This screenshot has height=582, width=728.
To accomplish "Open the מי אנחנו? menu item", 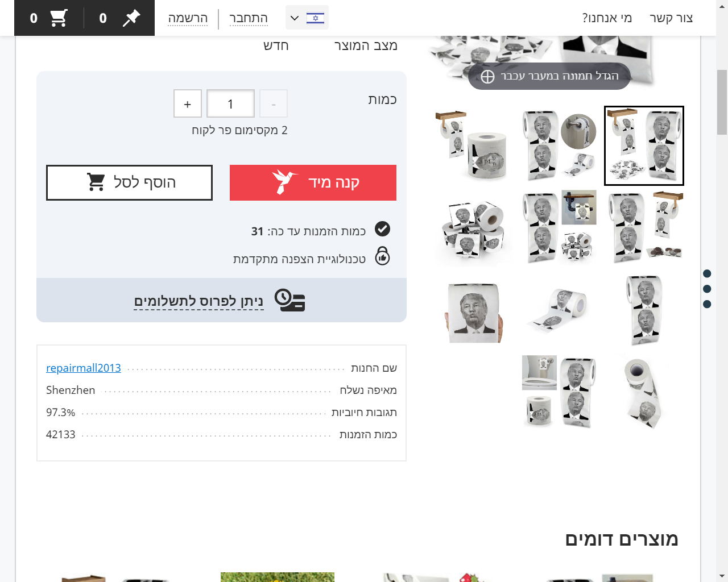I will (x=607, y=18).
